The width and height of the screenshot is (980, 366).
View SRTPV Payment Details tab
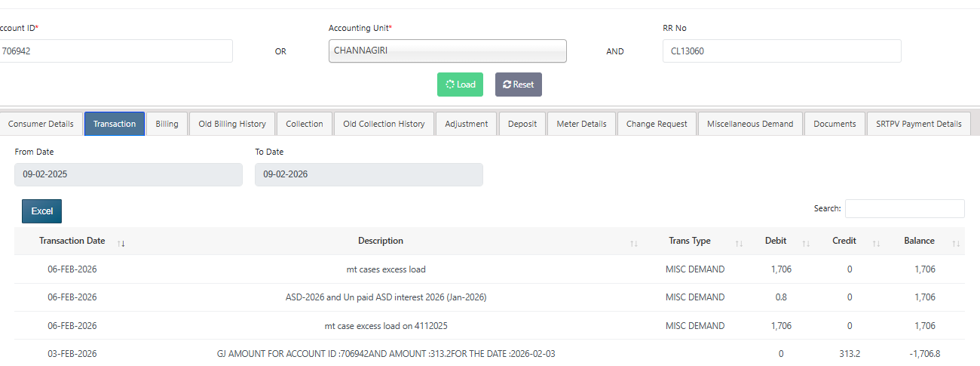(918, 124)
